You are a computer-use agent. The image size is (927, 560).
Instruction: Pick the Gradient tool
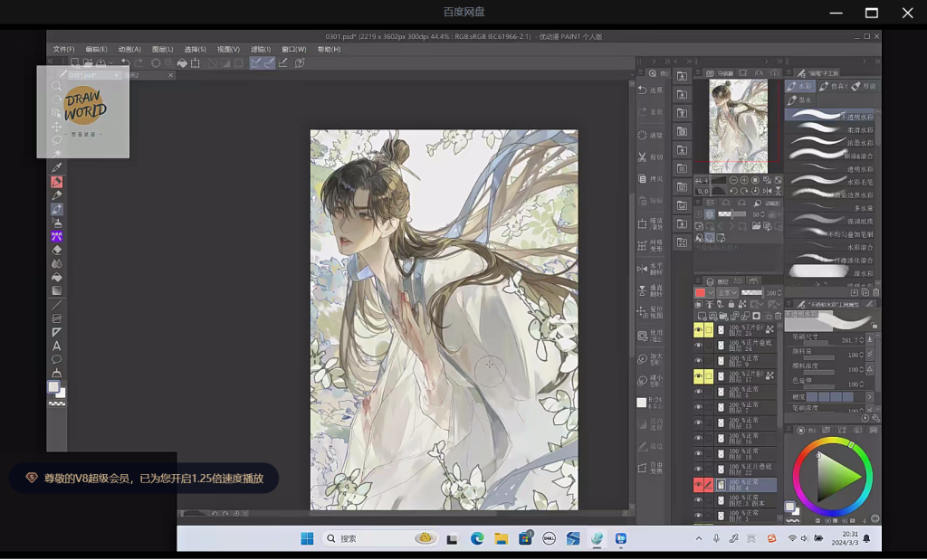tap(57, 290)
